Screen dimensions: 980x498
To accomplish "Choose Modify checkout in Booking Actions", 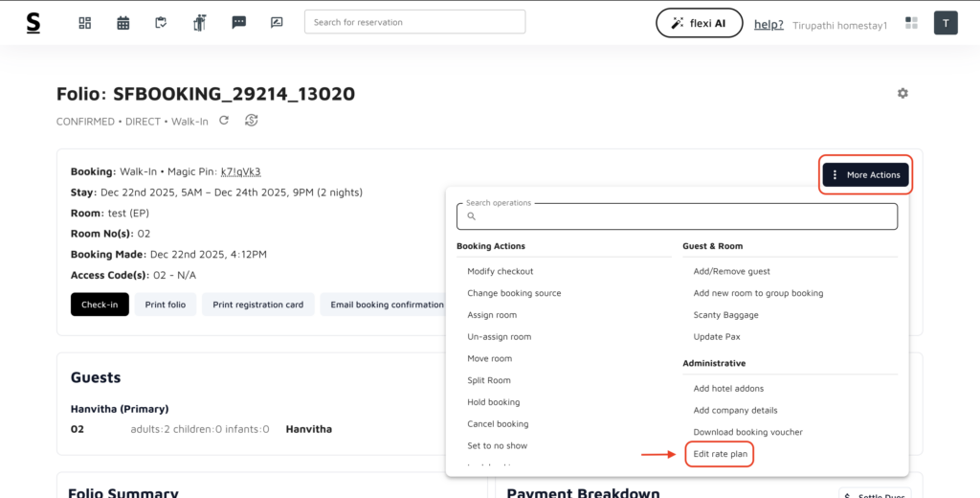I will coord(500,271).
